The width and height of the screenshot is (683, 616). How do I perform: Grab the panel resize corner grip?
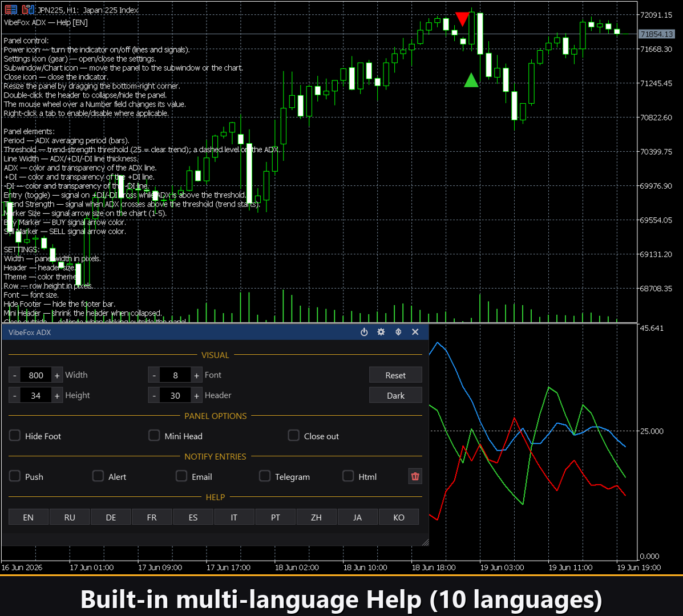[425, 542]
